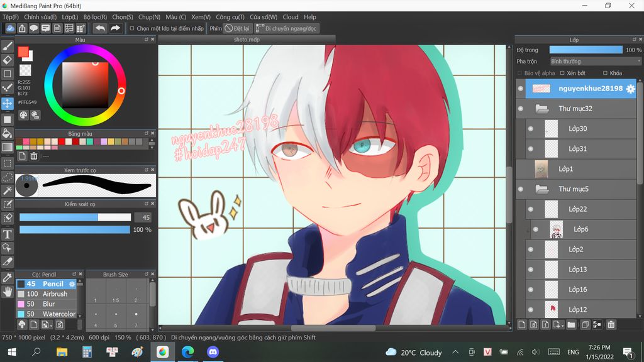Toggle 'Khóa' lock checkbox
644x362 pixels.
pyautogui.click(x=605, y=73)
